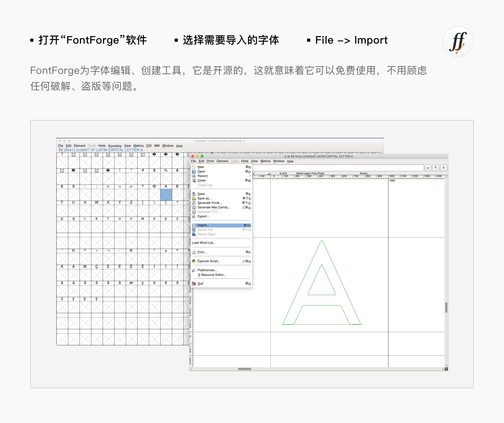Click the previous glyph up-arrow button

click(435, 168)
